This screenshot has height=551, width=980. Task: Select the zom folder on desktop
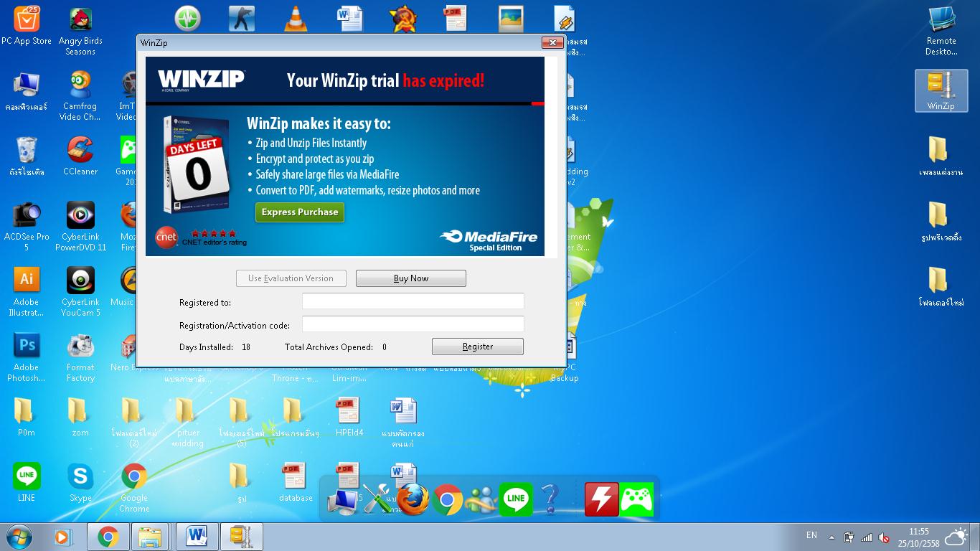(x=80, y=418)
